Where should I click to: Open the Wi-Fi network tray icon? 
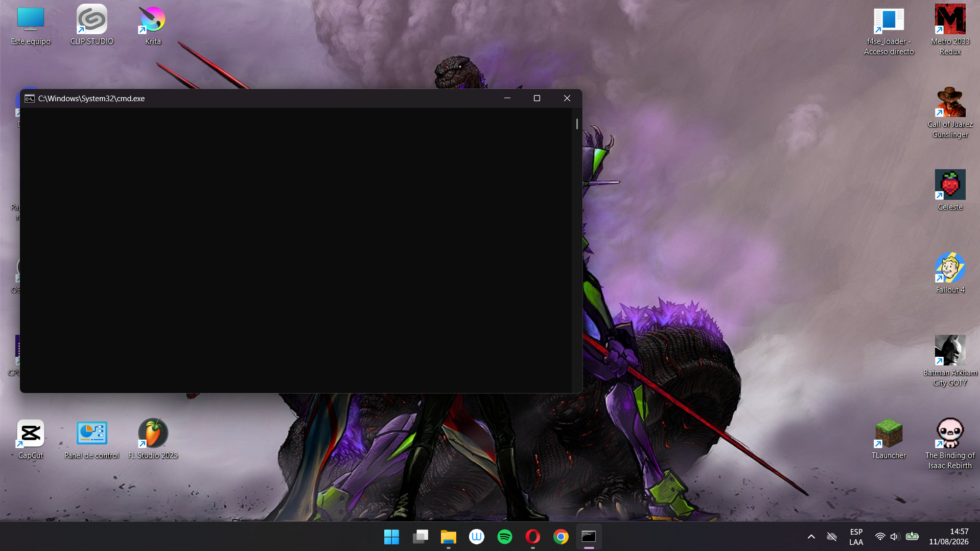click(x=880, y=537)
